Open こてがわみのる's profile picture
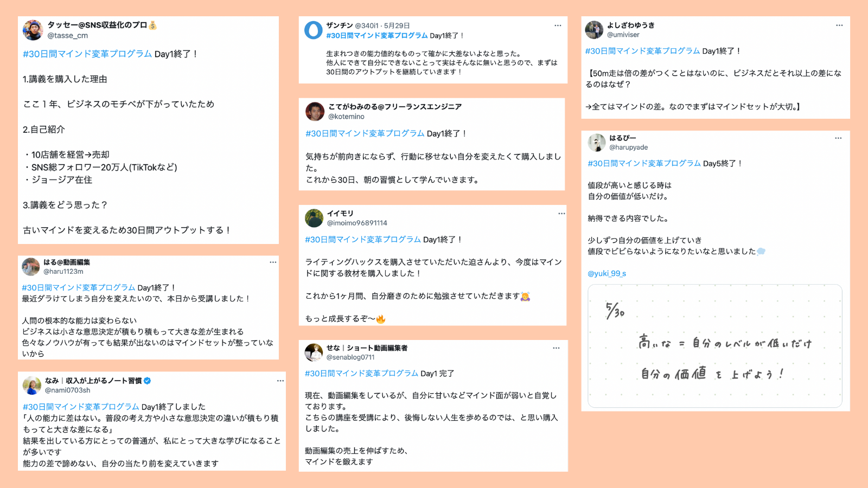Viewport: 868px width, 488px height. (x=315, y=111)
